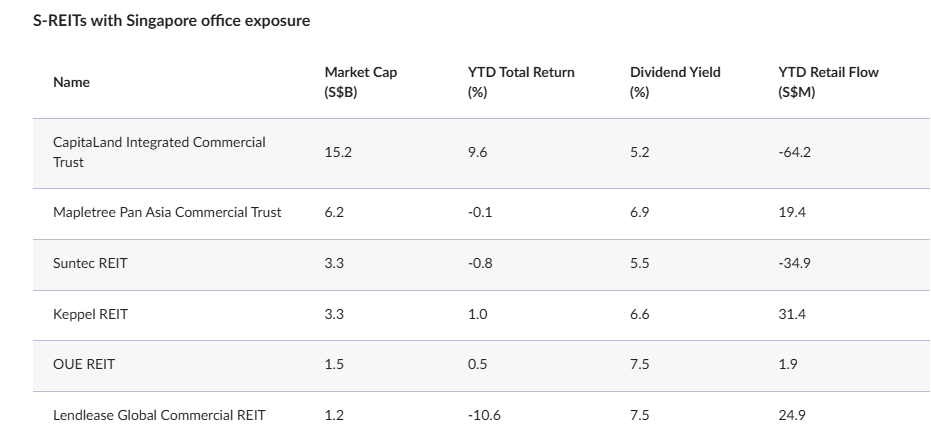
Task: Click CapitaLand's 9.6 YTD return value
Action: pyautogui.click(x=477, y=152)
